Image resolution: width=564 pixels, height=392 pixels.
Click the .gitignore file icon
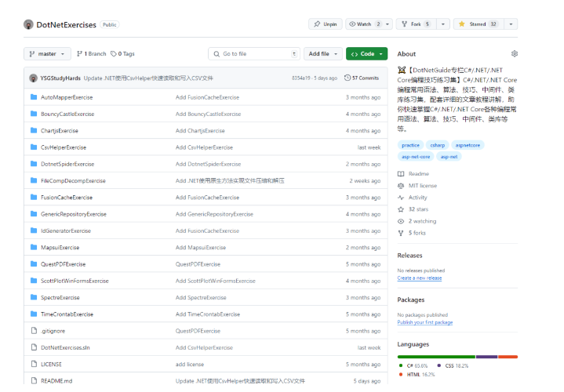(34, 331)
